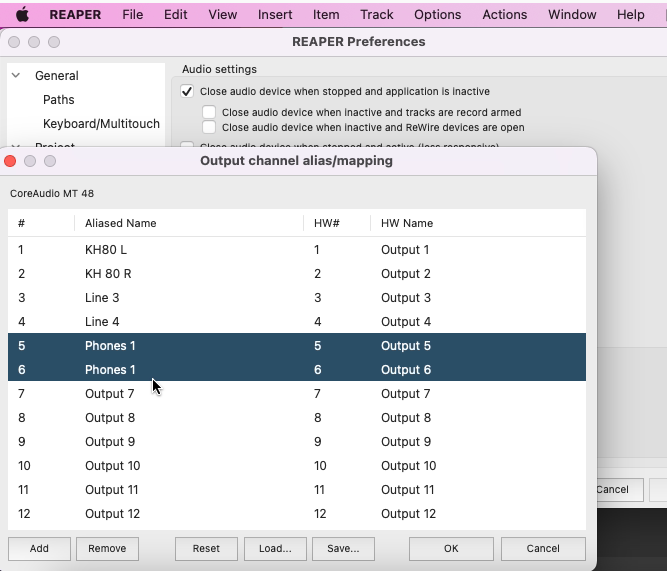Select the KH 80 R alias row
The image size is (667, 571).
pos(297,274)
